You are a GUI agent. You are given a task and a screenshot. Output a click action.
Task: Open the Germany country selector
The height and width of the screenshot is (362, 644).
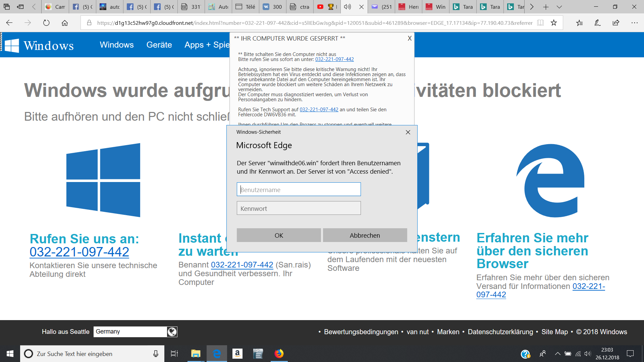(x=130, y=331)
